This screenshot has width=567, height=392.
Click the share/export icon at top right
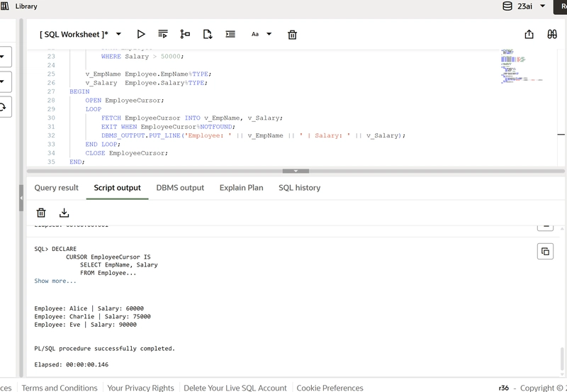coord(529,34)
